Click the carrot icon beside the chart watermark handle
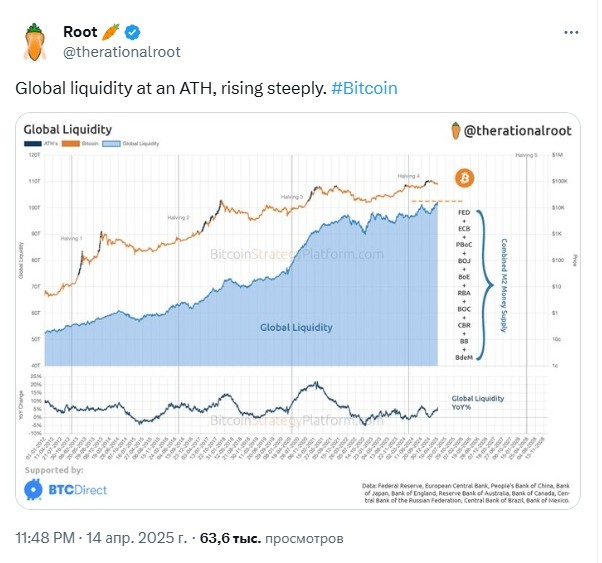The height and width of the screenshot is (563, 602). (455, 131)
